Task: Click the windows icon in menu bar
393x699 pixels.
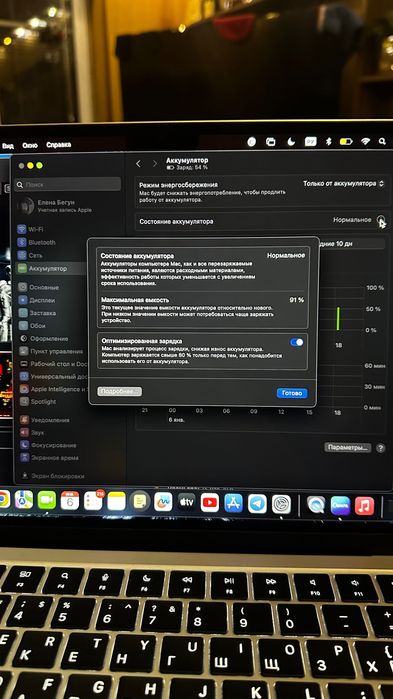Action: [270, 142]
